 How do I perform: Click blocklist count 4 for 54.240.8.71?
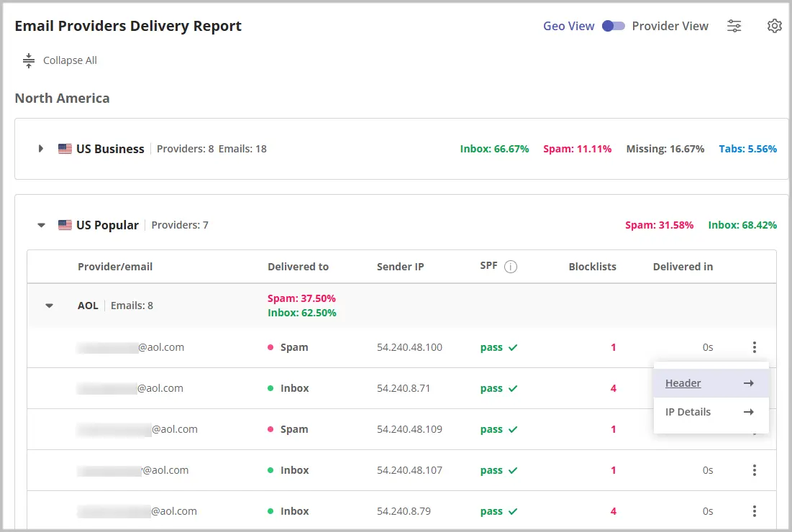tap(613, 389)
